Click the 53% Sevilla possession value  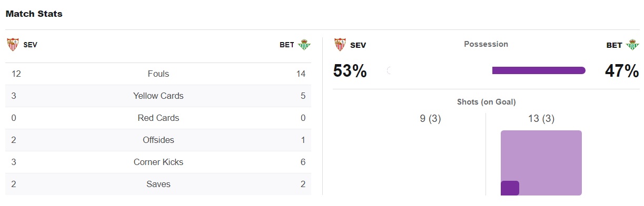[350, 71]
